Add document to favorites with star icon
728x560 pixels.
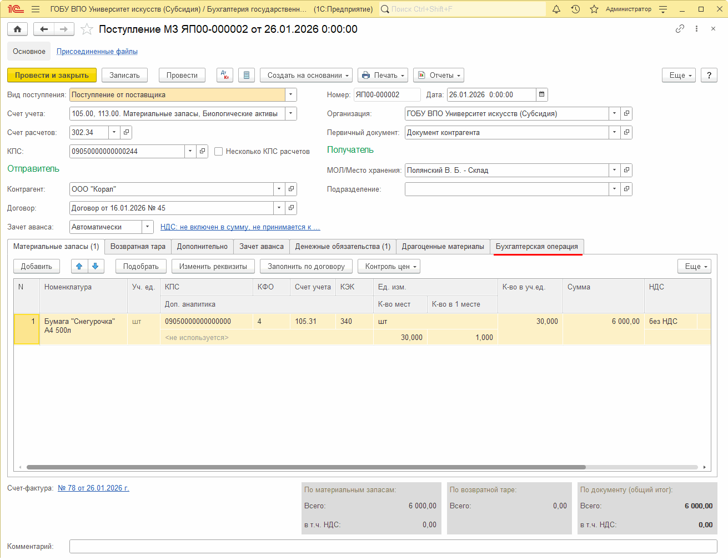(x=87, y=29)
